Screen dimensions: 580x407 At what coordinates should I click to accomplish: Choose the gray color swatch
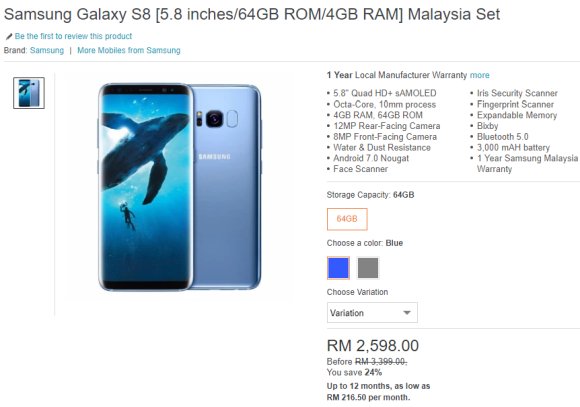pyautogui.click(x=368, y=268)
